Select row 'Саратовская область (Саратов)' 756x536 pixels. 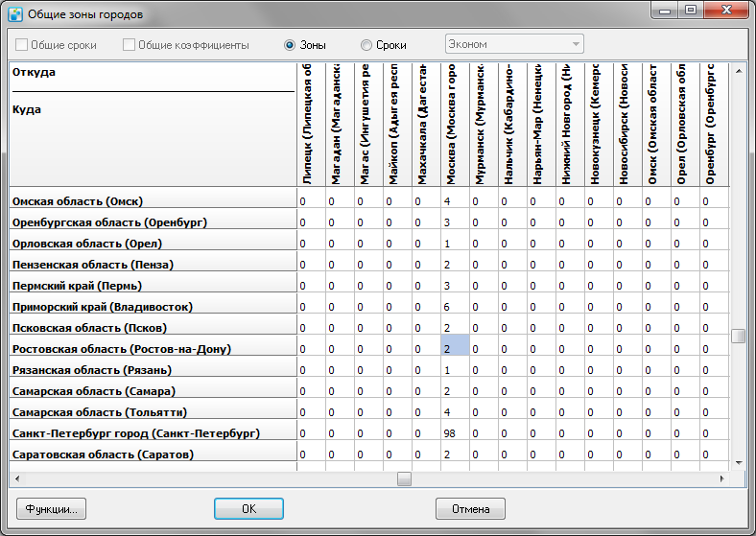[x=153, y=453]
